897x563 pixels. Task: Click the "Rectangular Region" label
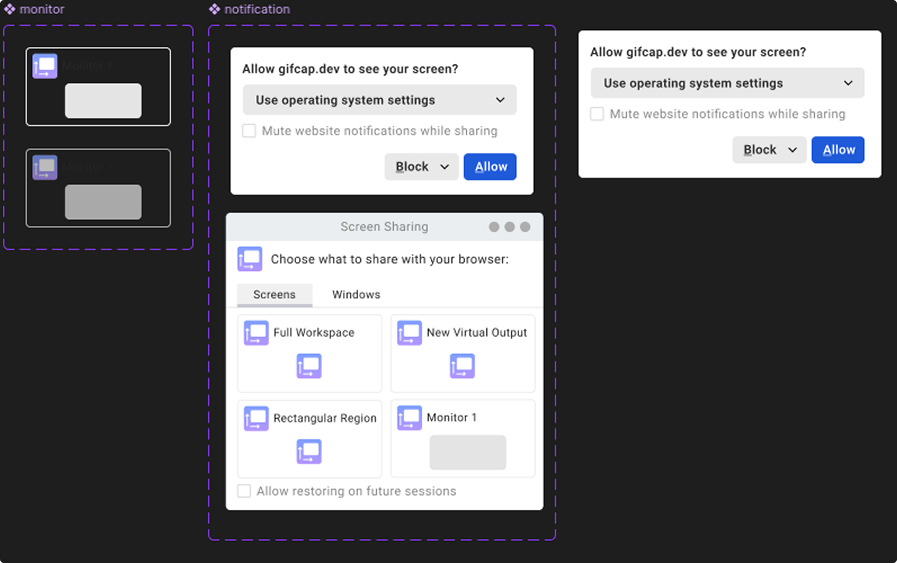click(325, 418)
